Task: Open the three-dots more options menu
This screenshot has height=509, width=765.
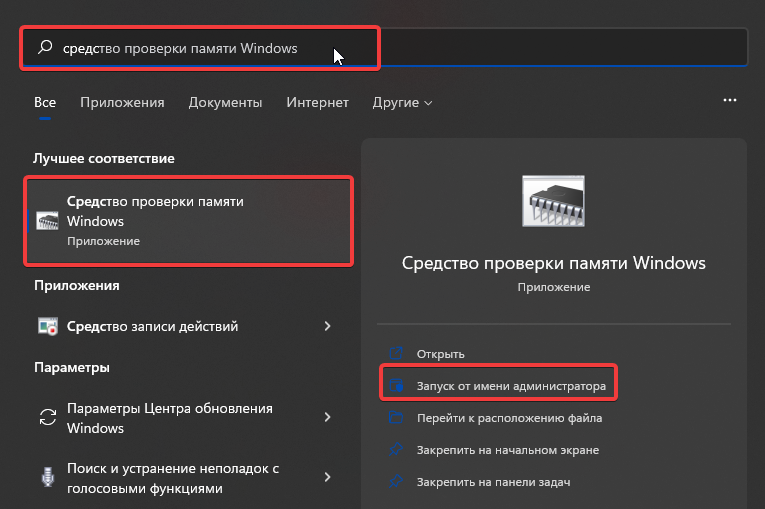Action: click(x=730, y=100)
